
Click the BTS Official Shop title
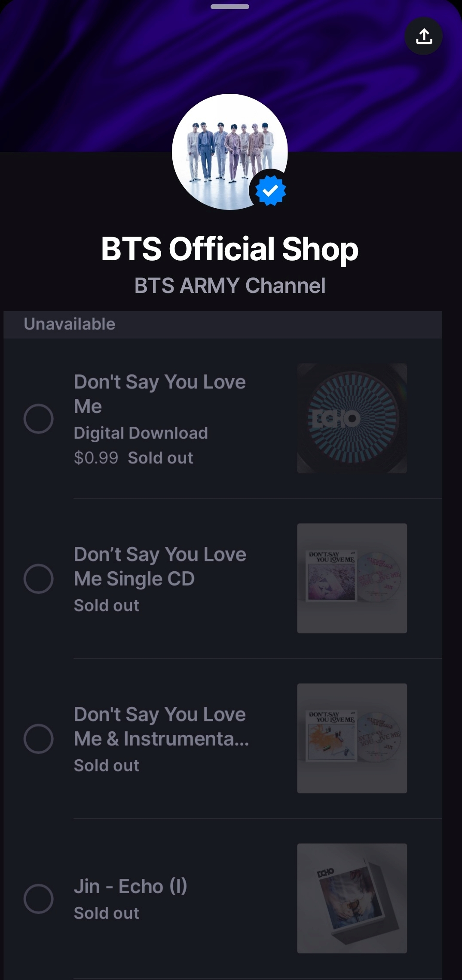(x=230, y=249)
